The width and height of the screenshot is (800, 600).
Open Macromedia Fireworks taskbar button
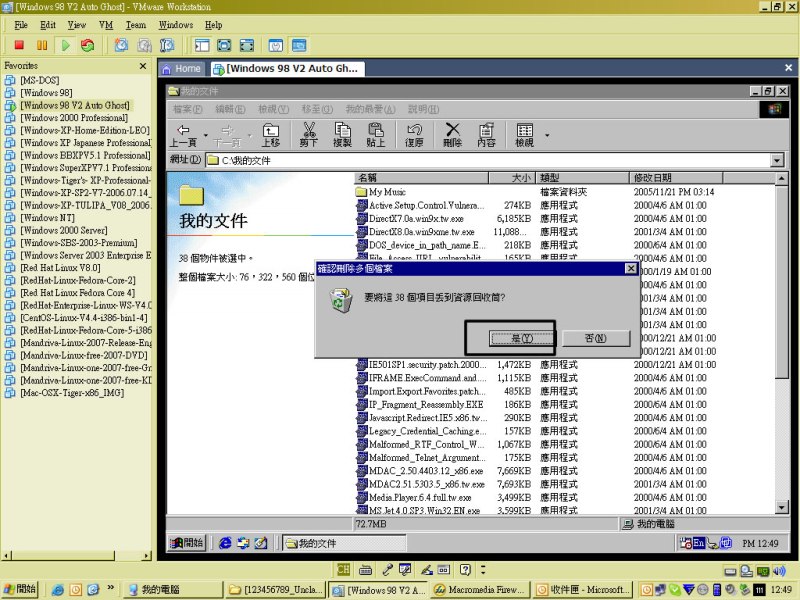[x=480, y=590]
